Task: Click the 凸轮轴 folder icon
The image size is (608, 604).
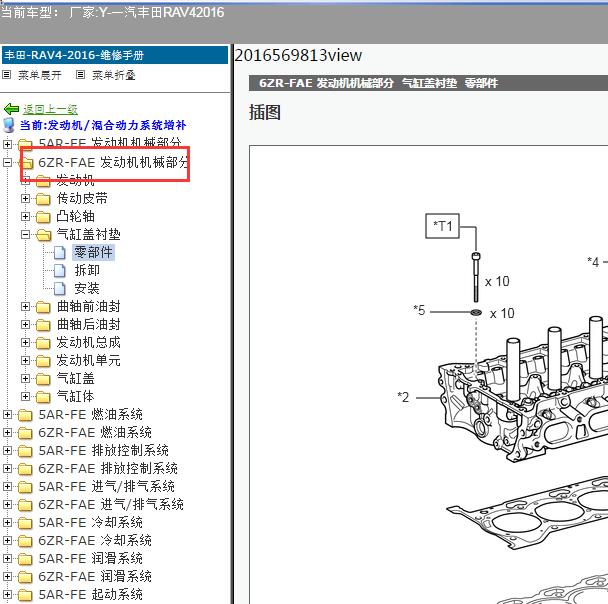Action: pyautogui.click(x=43, y=217)
